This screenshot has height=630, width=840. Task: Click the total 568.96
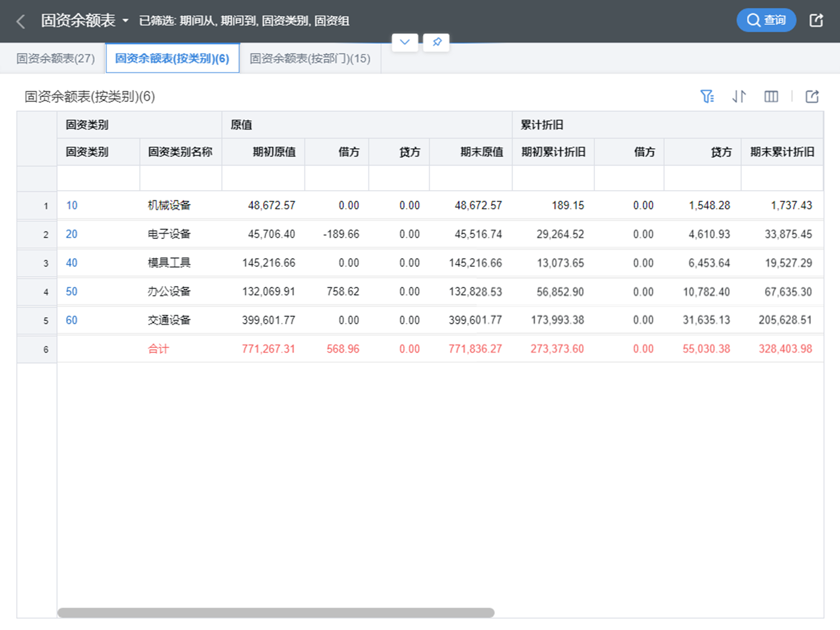tap(343, 349)
